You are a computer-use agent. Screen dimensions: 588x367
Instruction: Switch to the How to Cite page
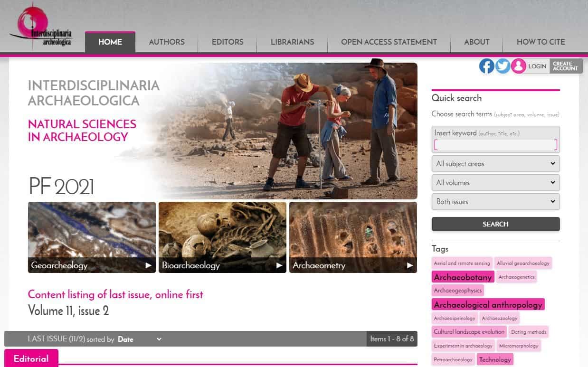[x=541, y=42]
